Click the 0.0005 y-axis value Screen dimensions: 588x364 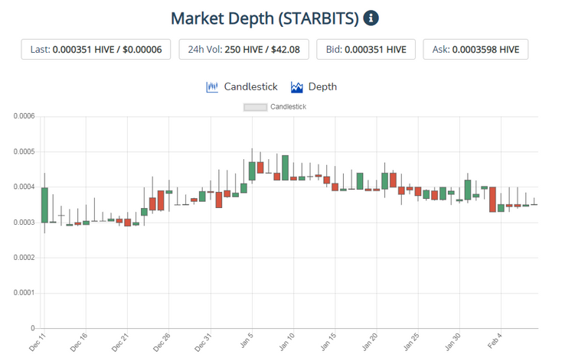24,151
